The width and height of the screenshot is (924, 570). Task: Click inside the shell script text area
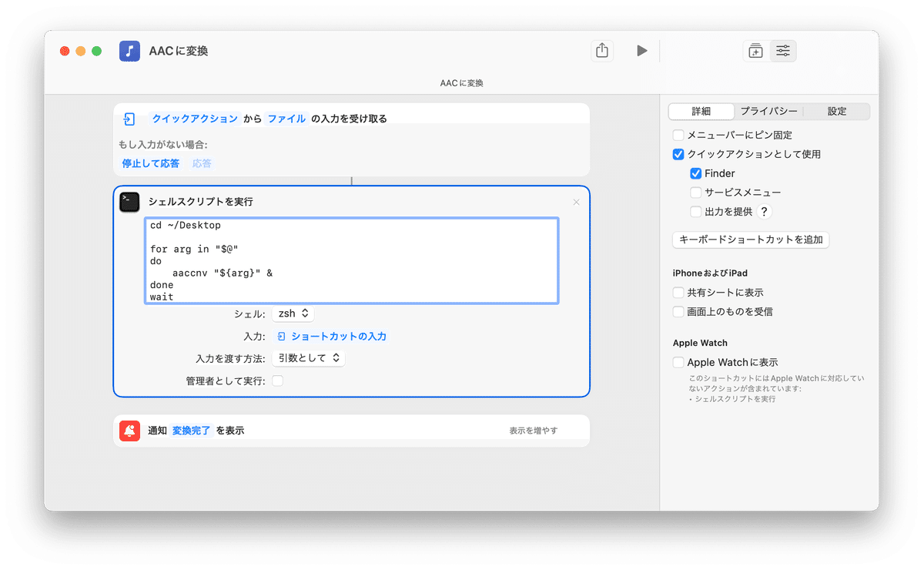352,261
